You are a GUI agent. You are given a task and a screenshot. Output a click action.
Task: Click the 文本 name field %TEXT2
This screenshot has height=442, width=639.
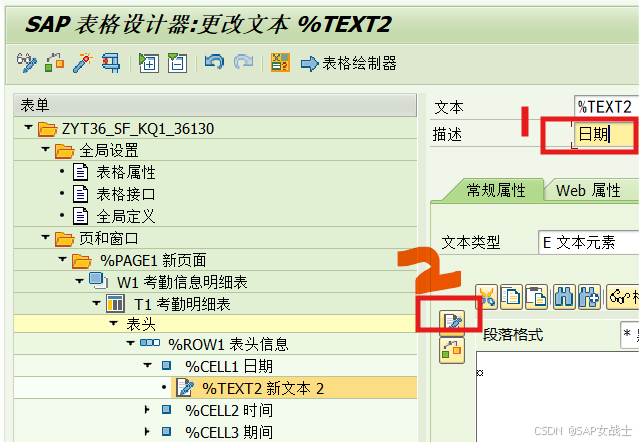pos(606,107)
